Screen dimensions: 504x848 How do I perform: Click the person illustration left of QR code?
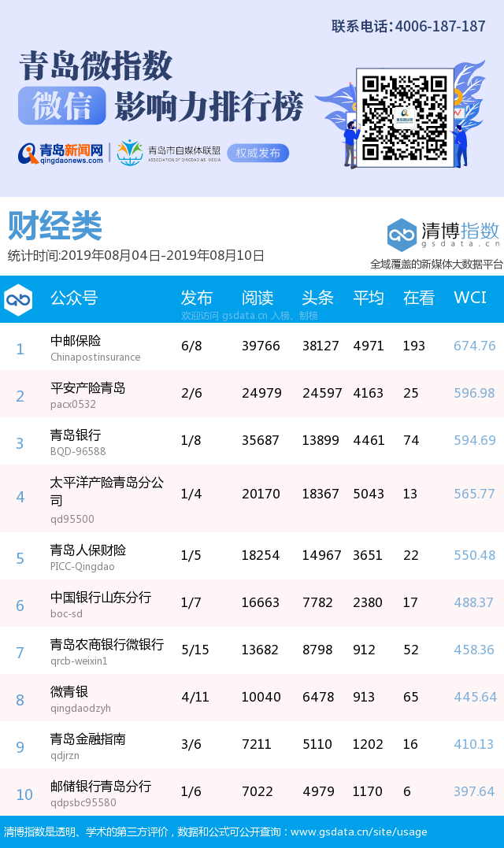tap(350, 142)
